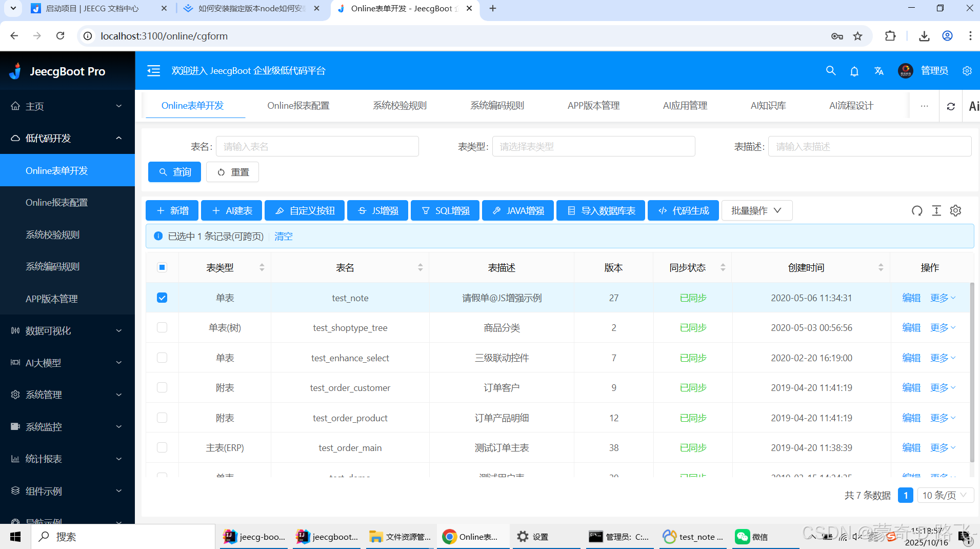Click the JS增强 button
980x549 pixels.
click(377, 210)
